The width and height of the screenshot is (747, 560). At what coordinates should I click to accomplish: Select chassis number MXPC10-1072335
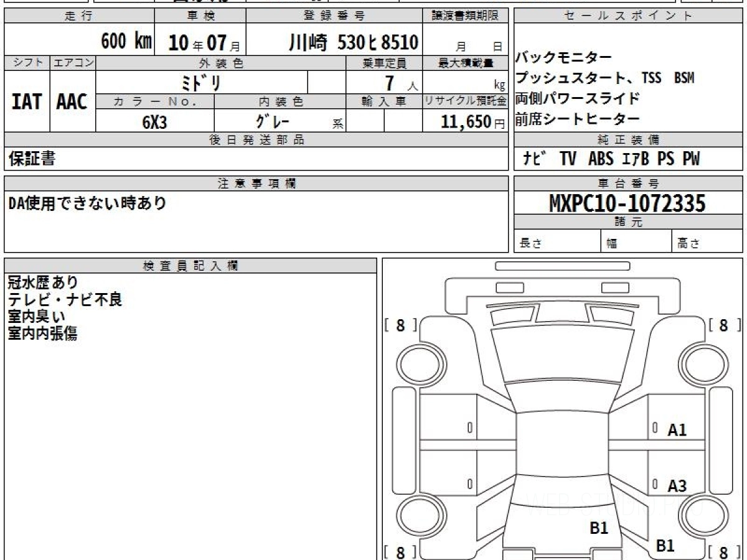coord(627,203)
